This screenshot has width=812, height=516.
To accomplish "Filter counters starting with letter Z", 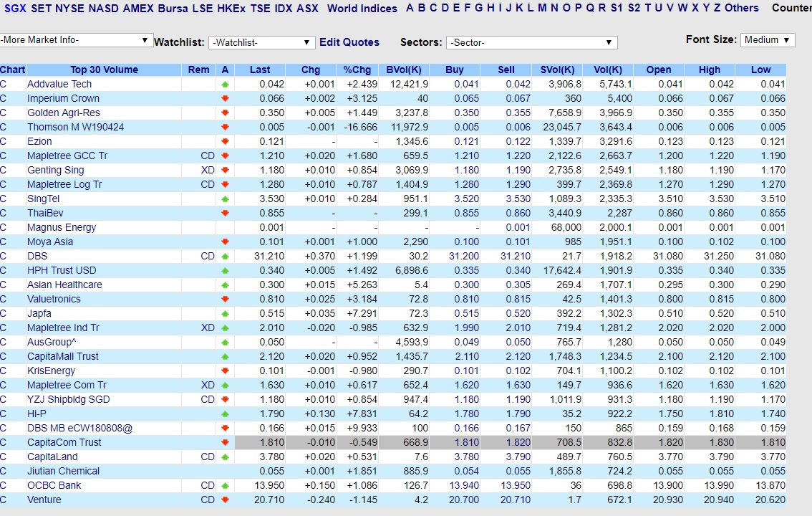I will [x=717, y=9].
